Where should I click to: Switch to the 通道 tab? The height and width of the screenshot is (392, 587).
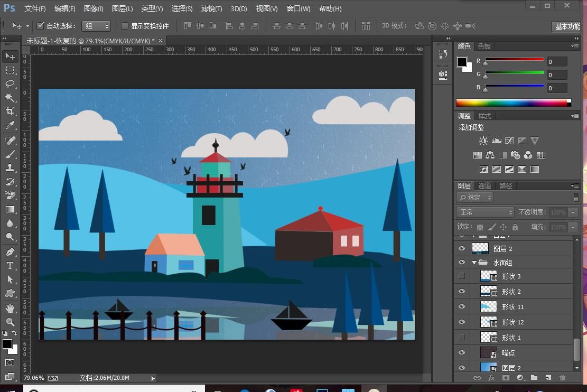click(x=484, y=185)
